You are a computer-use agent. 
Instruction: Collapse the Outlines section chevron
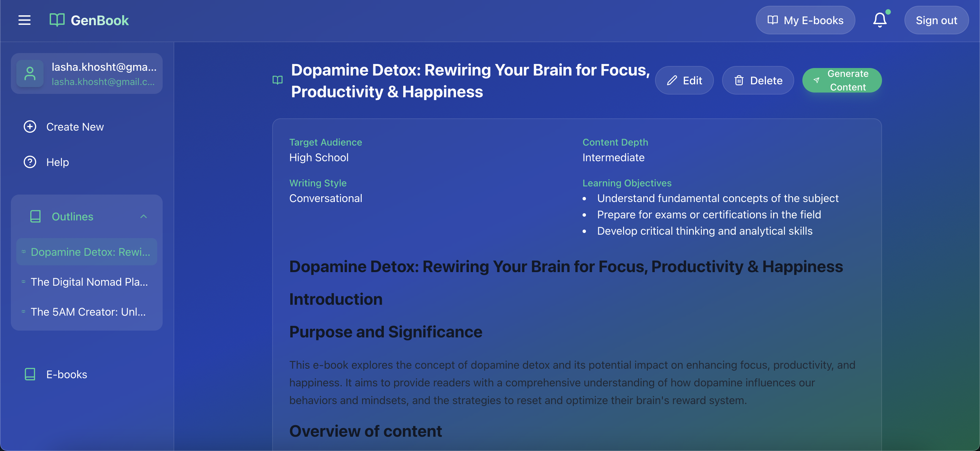pyautogui.click(x=143, y=216)
